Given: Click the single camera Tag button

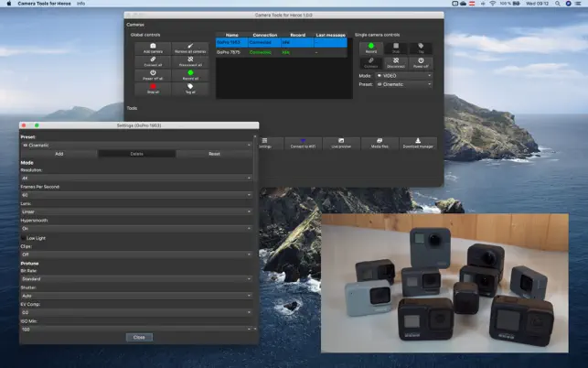Looking at the screenshot, I should [421, 49].
